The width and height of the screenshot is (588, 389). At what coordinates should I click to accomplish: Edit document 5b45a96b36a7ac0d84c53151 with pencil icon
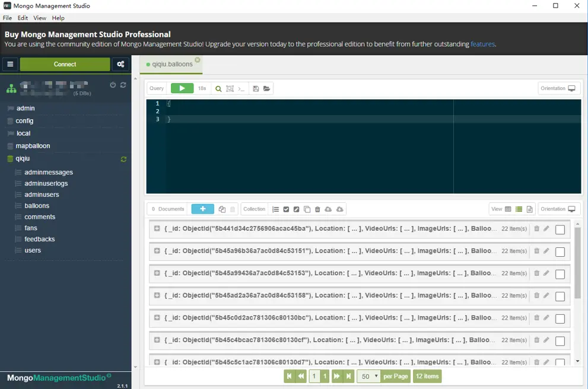546,251
